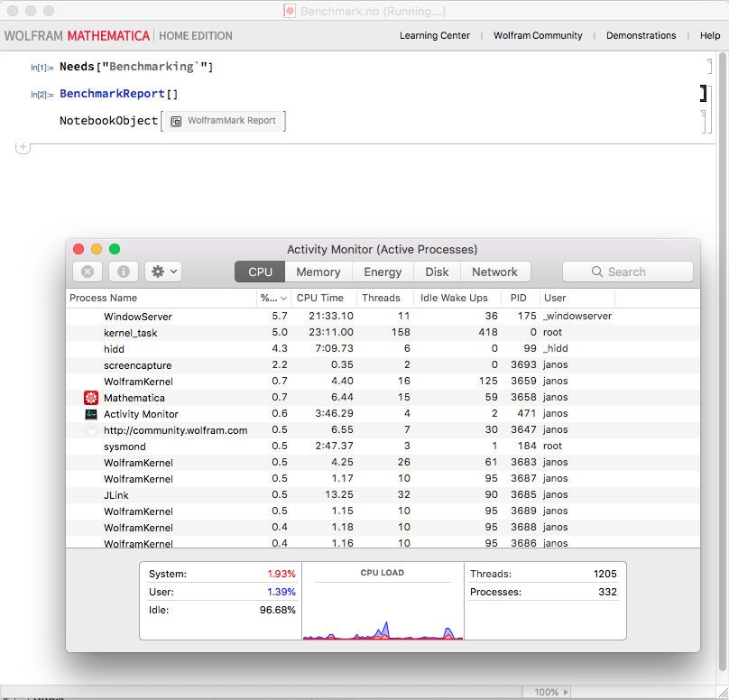Open the 100% magnification dropdown
Viewport: 729px width, 700px height.
pyautogui.click(x=547, y=692)
